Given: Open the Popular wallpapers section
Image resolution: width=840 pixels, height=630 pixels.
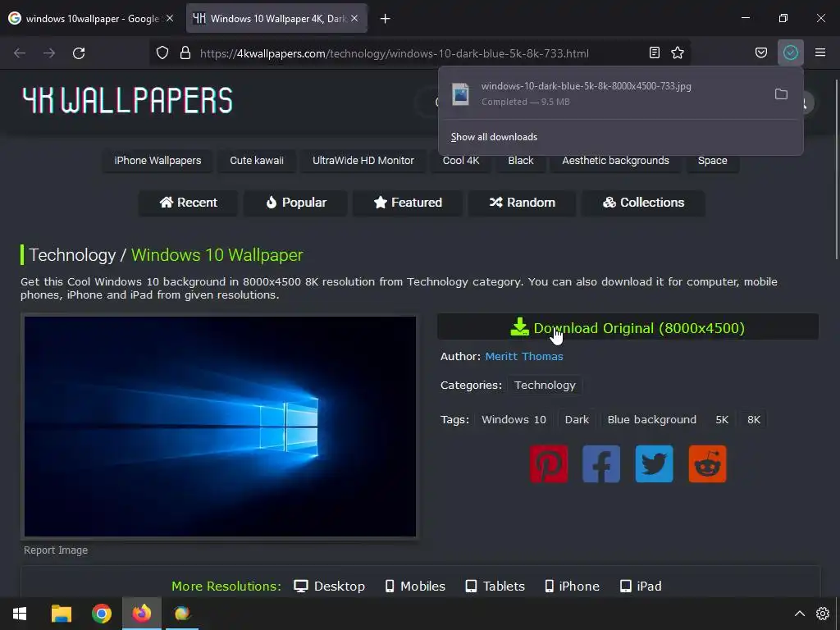Looking at the screenshot, I should 295,203.
